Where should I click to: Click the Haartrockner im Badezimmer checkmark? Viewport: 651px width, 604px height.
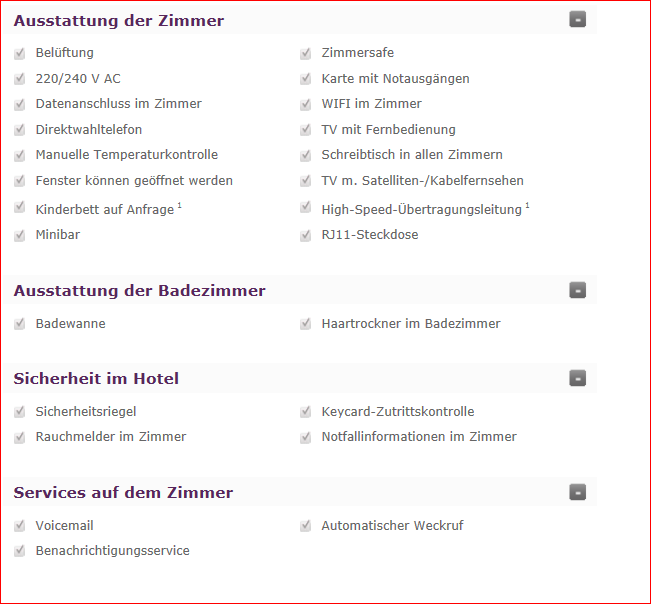(306, 323)
